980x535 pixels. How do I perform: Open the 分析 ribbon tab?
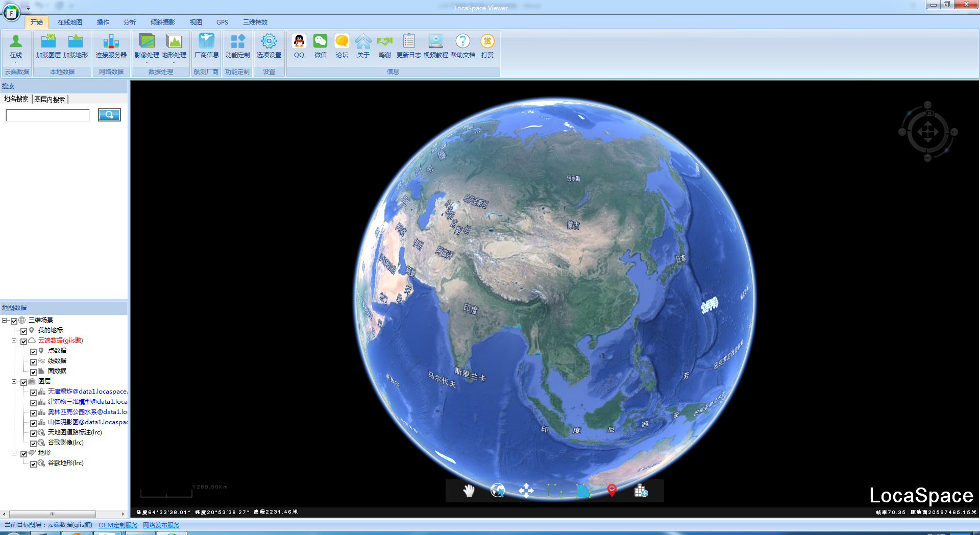click(130, 22)
